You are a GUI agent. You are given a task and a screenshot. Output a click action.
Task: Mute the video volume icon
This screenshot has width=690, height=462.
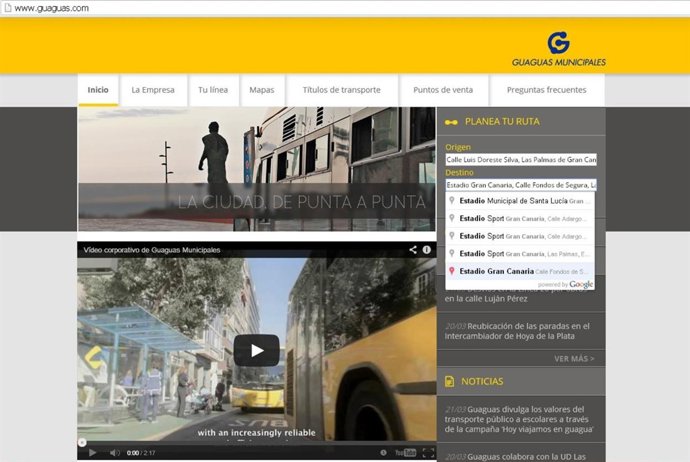[114, 452]
